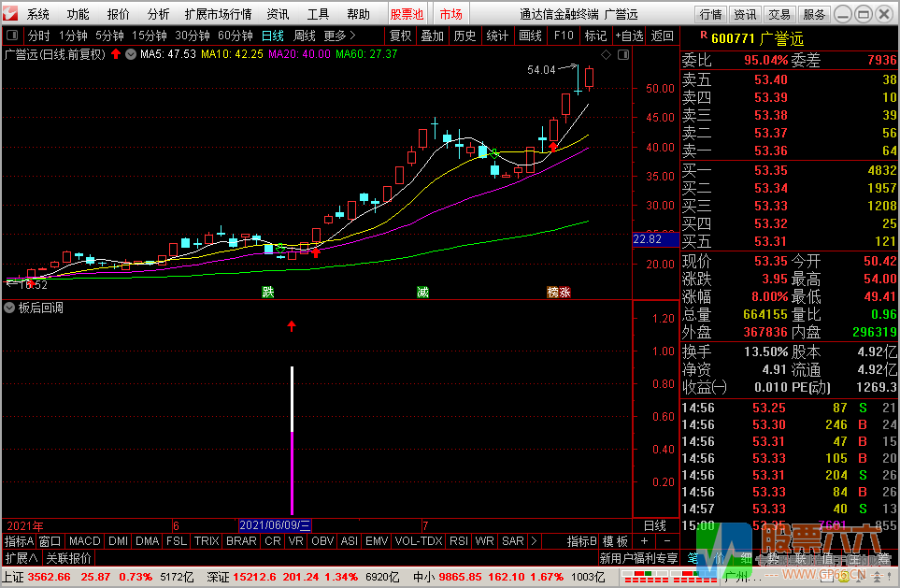Click the 历史 toolbar item
The height and width of the screenshot is (588, 900).
coord(464,36)
